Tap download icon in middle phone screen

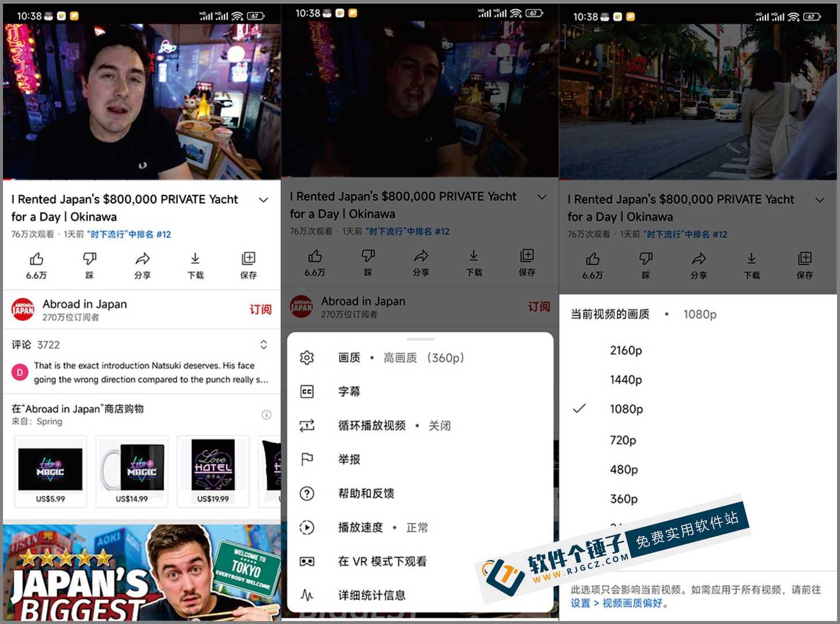point(474,256)
